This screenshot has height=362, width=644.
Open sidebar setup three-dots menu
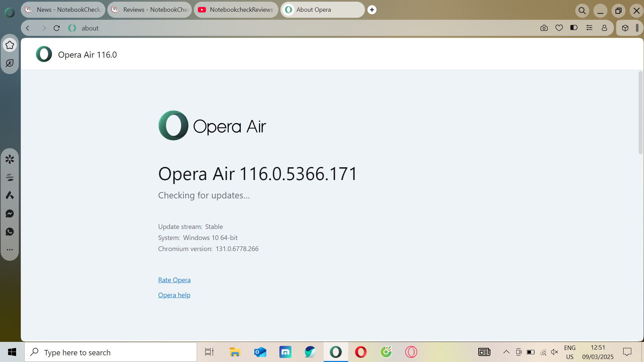click(10, 250)
